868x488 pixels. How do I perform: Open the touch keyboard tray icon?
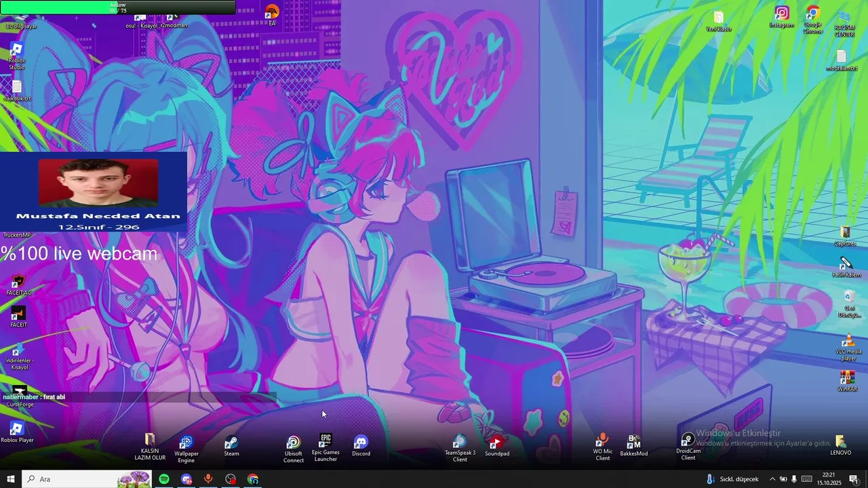[x=807, y=479]
